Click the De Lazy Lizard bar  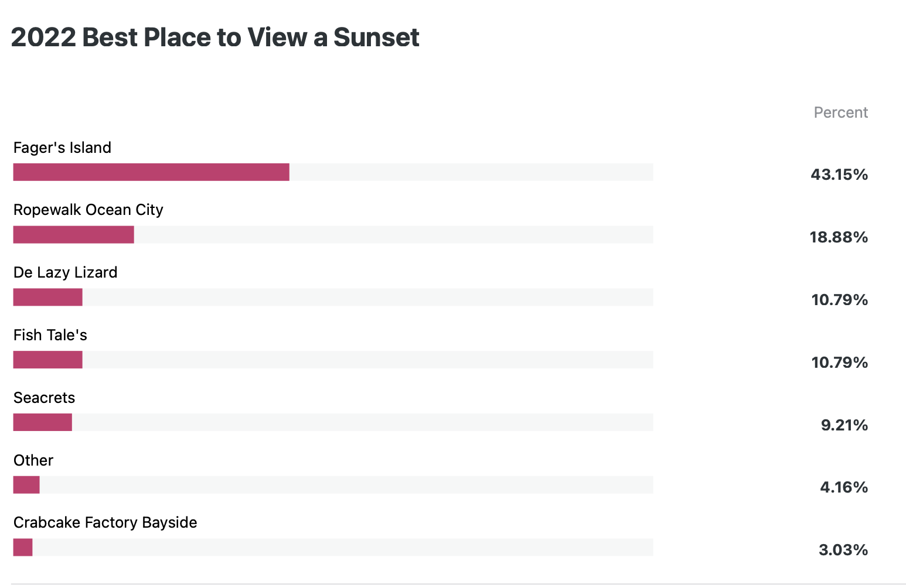tap(333, 297)
